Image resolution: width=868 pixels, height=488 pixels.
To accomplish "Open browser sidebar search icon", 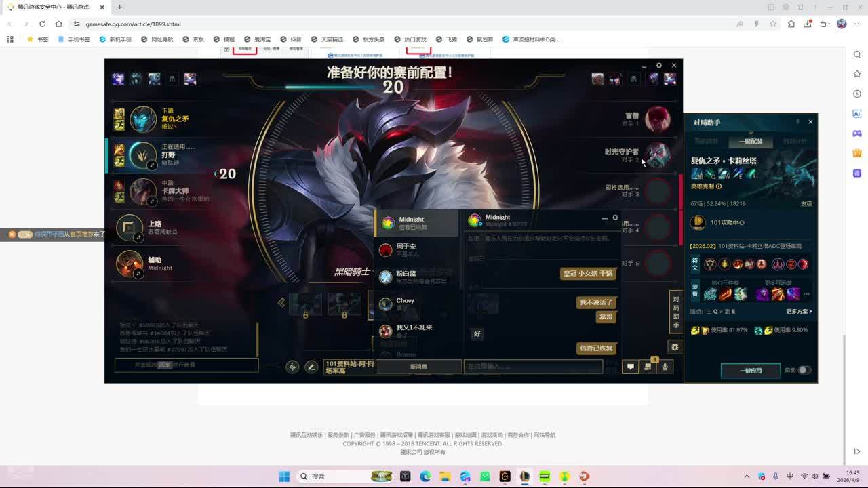I will [857, 54].
